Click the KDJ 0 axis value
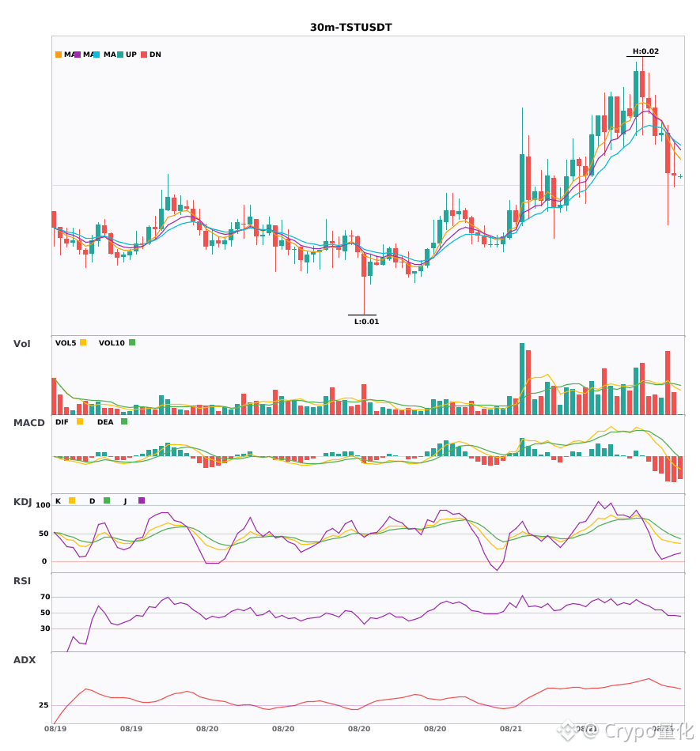The image size is (700, 751). [x=44, y=561]
